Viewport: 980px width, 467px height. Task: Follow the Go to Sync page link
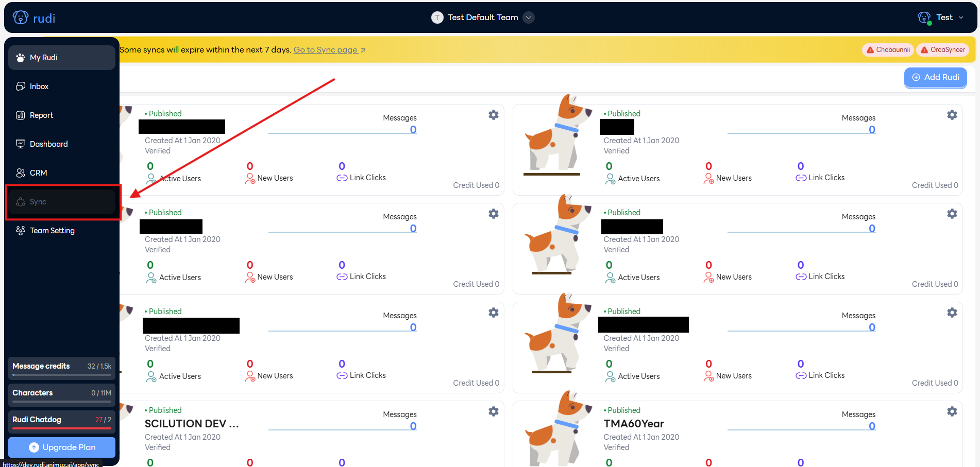329,50
